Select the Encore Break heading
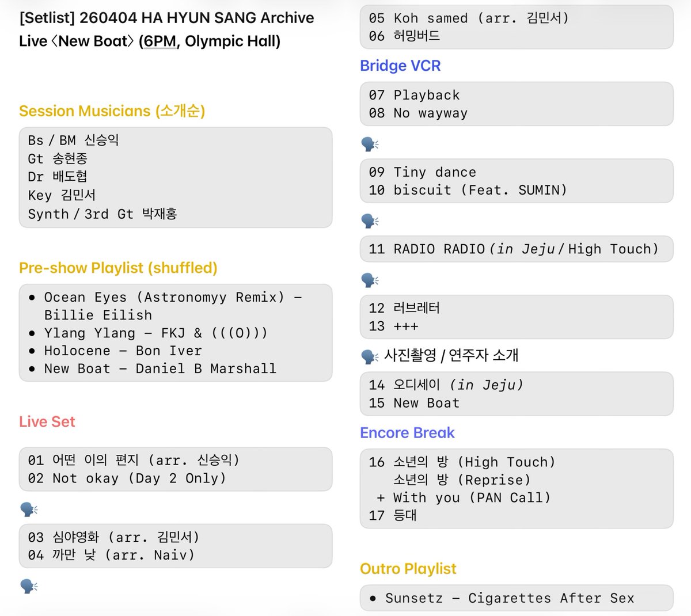The width and height of the screenshot is (691, 616). pyautogui.click(x=407, y=433)
